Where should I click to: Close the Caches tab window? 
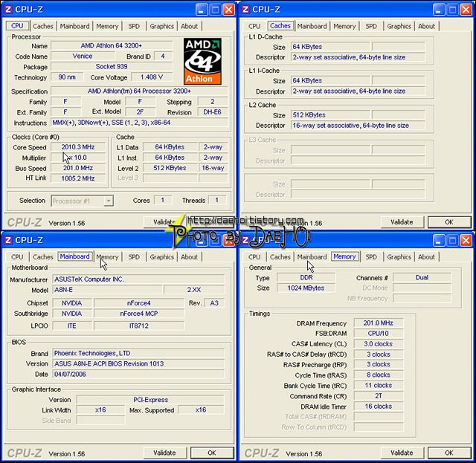pos(466,10)
